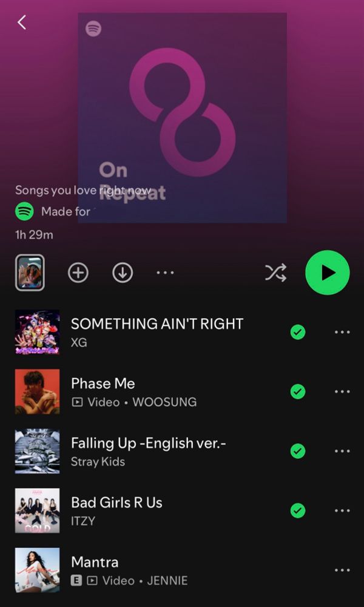
Task: Open more options for Bad Girls R Us
Action: tap(342, 510)
